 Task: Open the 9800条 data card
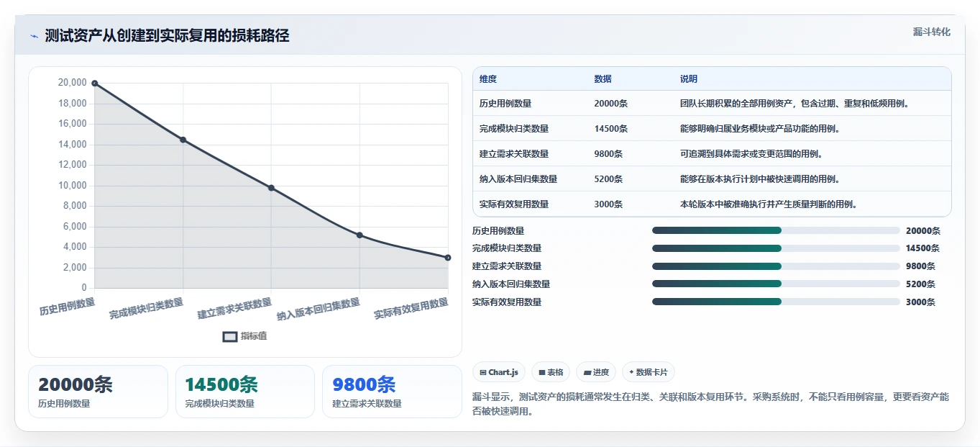[x=392, y=392]
